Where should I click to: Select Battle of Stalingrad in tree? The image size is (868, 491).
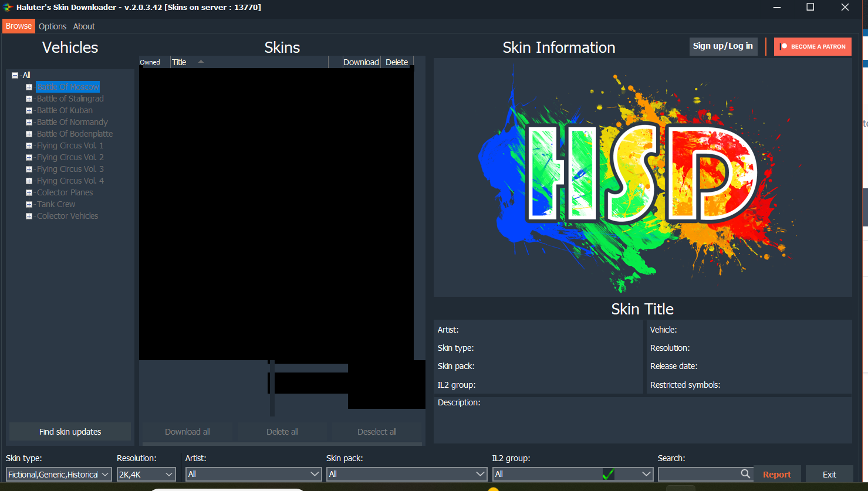[x=70, y=99]
